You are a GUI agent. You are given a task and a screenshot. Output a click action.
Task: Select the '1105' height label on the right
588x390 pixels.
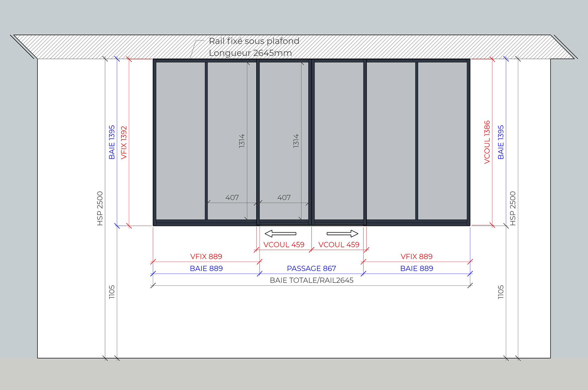click(501, 292)
